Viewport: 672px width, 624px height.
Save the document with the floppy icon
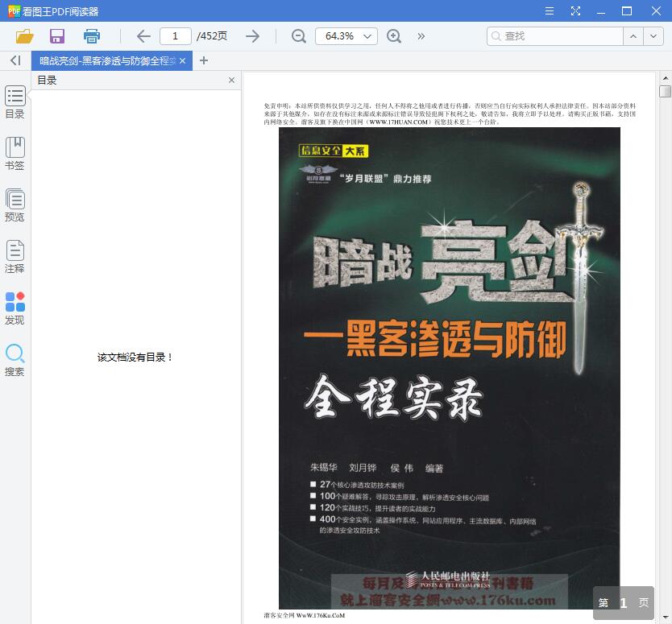pyautogui.click(x=57, y=36)
